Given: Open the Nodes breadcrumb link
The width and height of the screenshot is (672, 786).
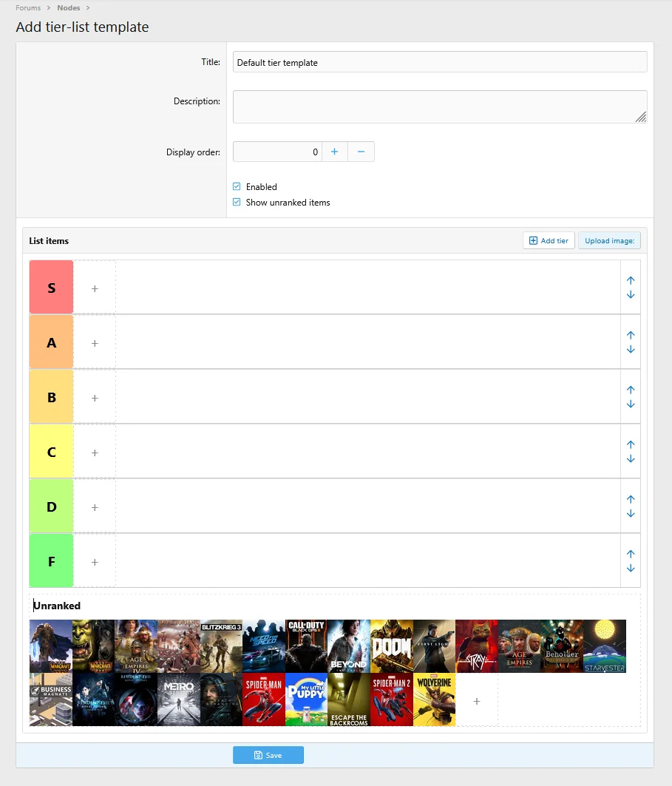Looking at the screenshot, I should [69, 7].
